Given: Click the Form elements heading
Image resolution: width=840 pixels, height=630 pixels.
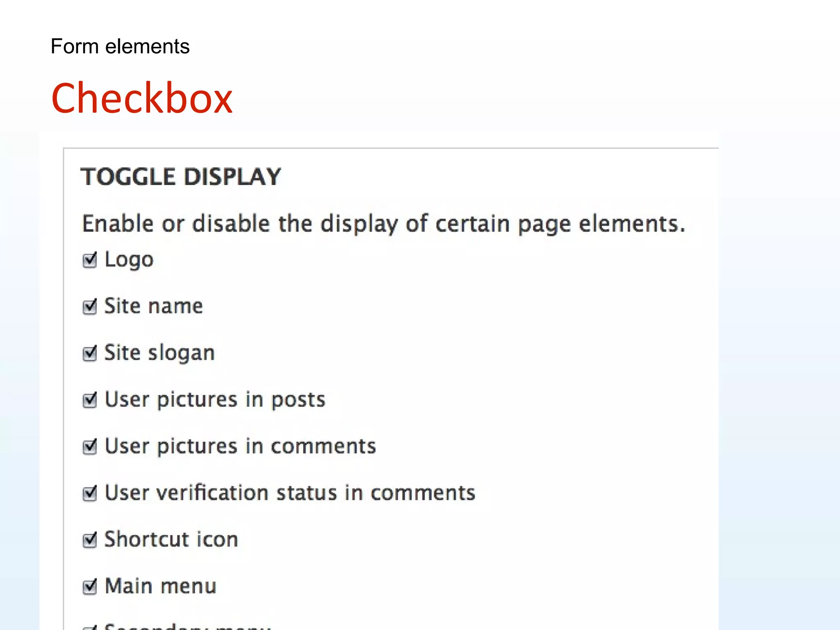Looking at the screenshot, I should [120, 46].
